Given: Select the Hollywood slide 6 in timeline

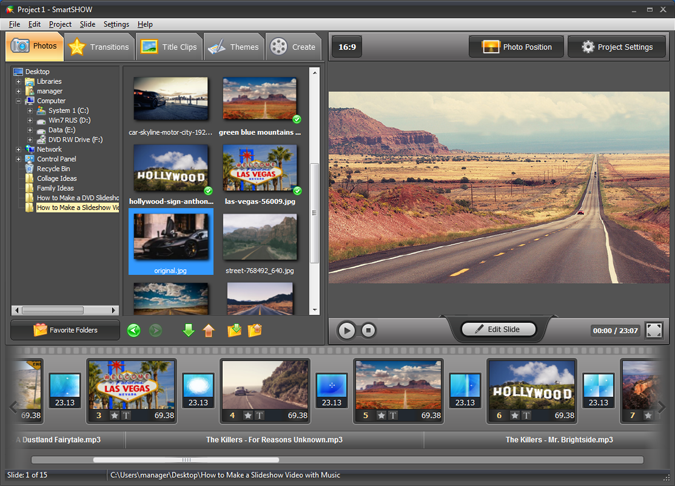Looking at the screenshot, I should [x=532, y=391].
